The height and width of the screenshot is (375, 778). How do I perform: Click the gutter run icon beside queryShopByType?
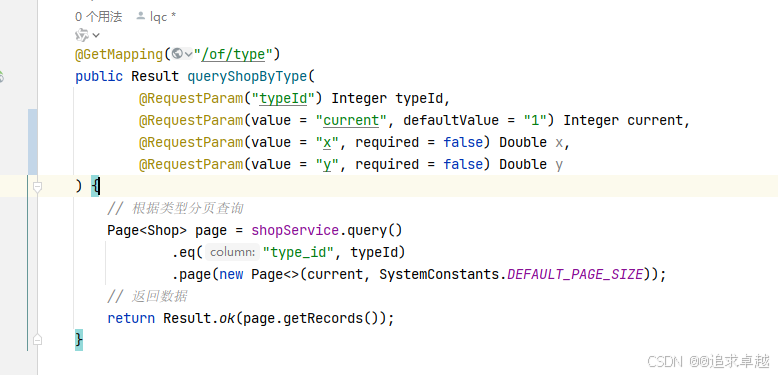(x=1, y=76)
